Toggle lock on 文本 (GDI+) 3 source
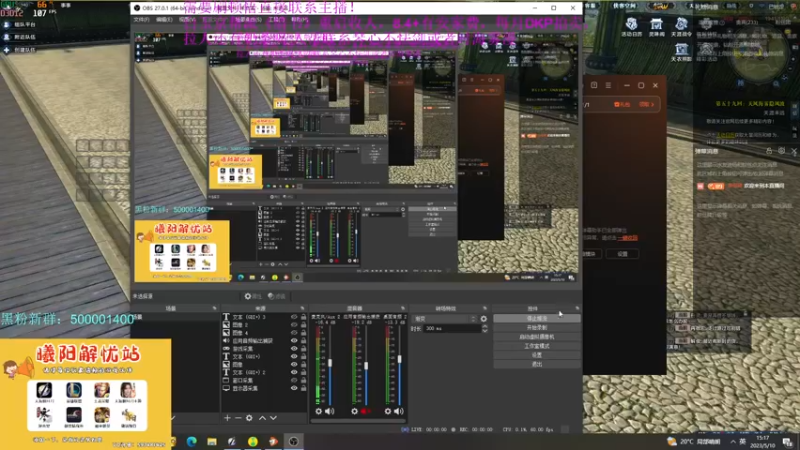The image size is (800, 450). 304,317
